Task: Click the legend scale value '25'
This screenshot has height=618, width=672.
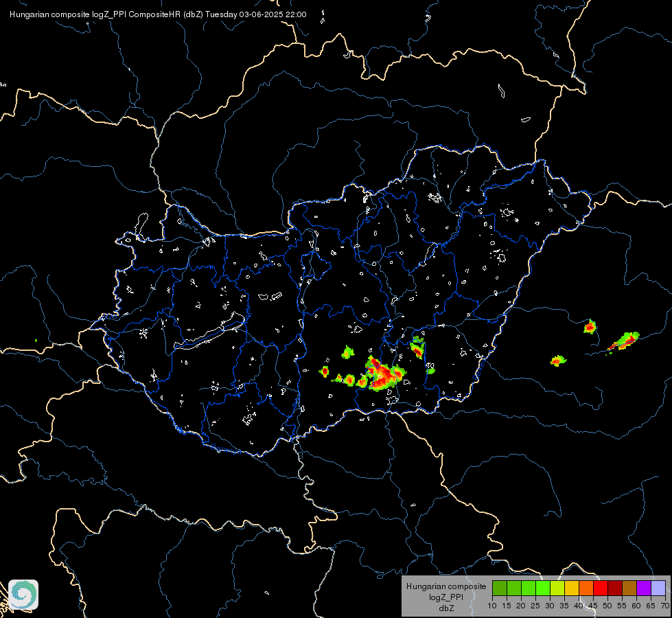Action: pos(535,606)
